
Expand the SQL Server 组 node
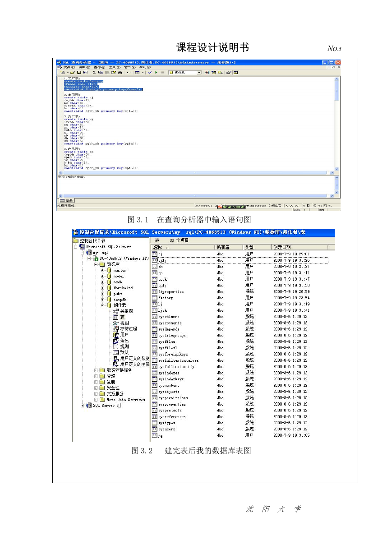[83, 406]
